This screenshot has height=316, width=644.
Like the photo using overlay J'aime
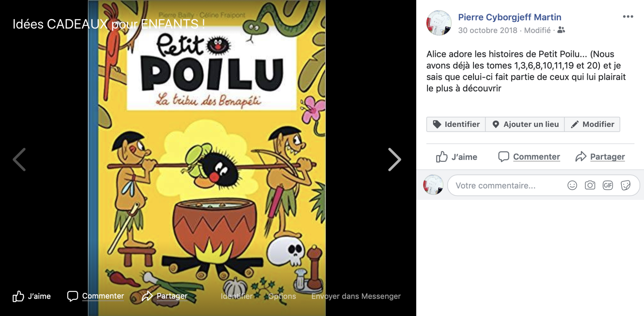tap(32, 296)
